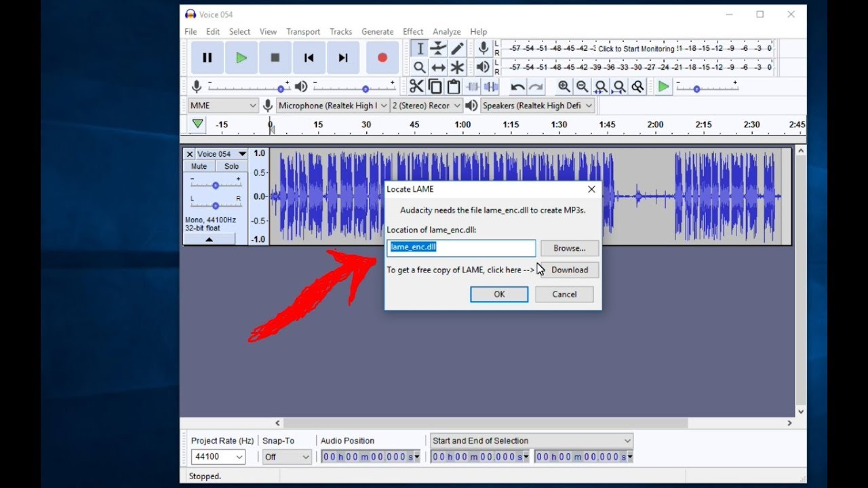Open the 2 (Stereo) recording channels dropdown

pos(427,106)
